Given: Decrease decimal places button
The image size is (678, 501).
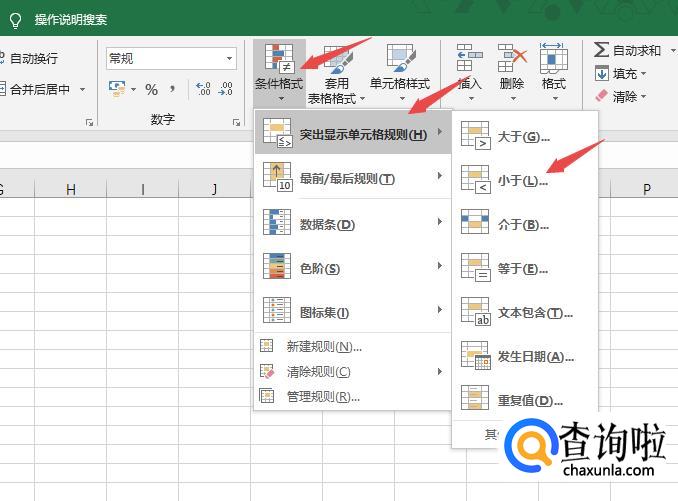Looking at the screenshot, I should [x=226, y=89].
